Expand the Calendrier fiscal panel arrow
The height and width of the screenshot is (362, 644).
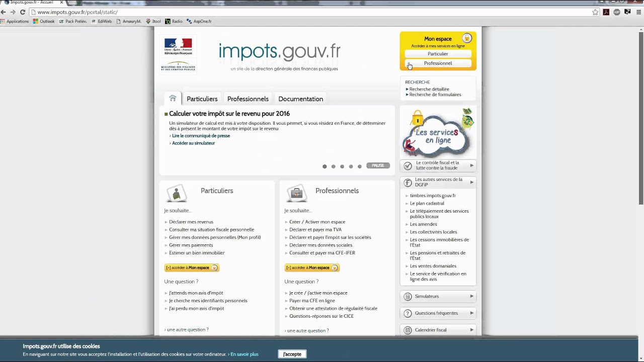click(x=471, y=330)
